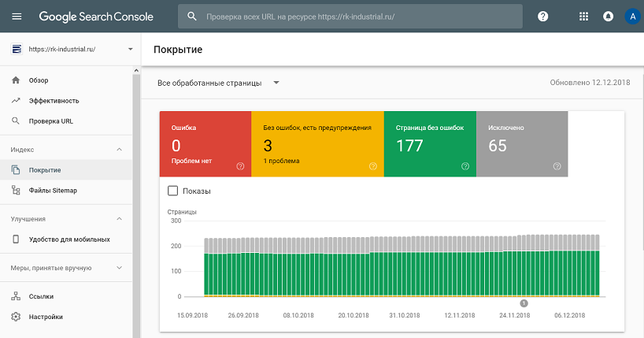This screenshot has height=338, width=644.
Task: Collapse the Индекс section
Action: pos(119,149)
